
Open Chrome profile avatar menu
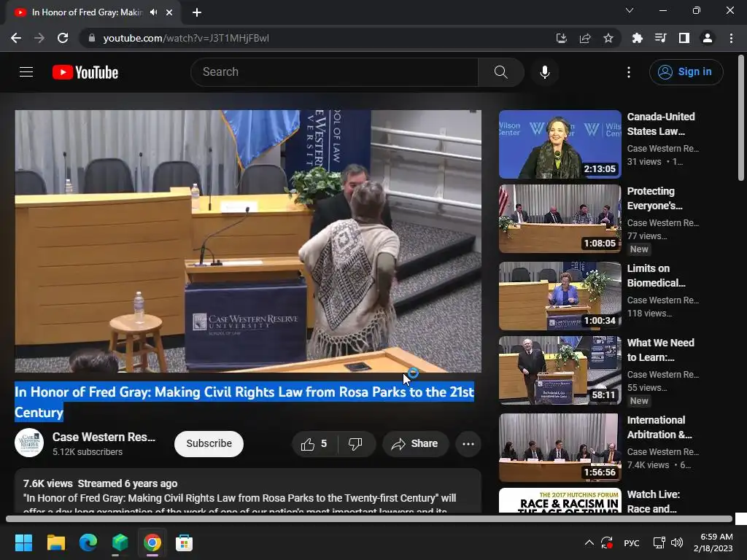click(708, 38)
